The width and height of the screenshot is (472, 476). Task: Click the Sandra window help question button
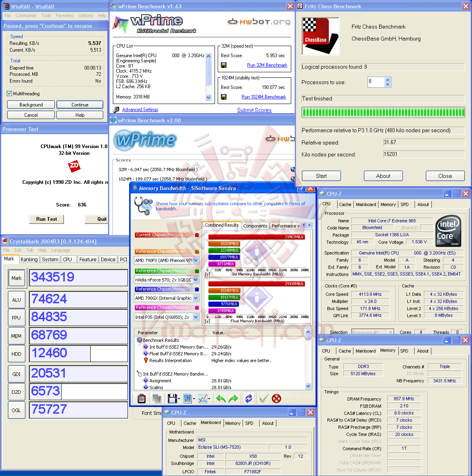tap(301, 189)
